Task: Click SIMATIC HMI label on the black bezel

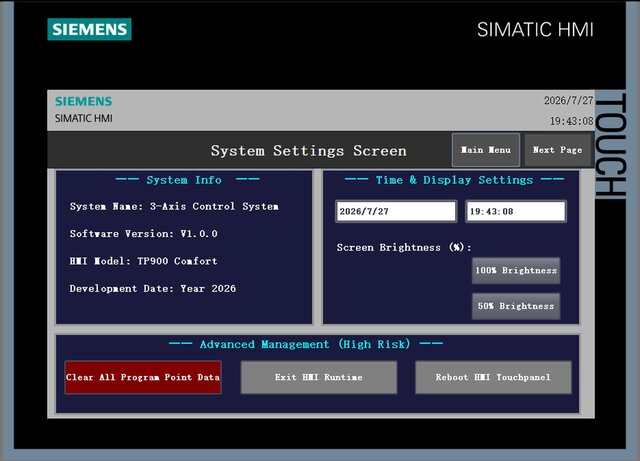Action: [x=535, y=30]
